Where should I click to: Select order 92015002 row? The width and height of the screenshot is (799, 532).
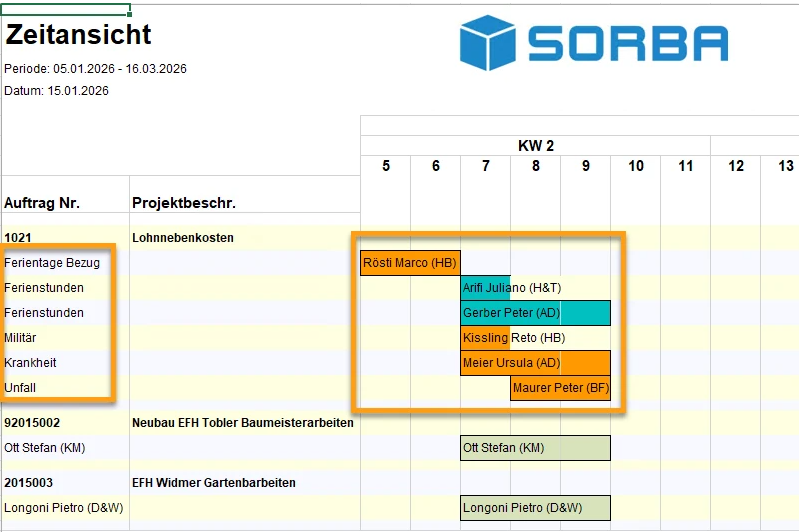pos(32,423)
